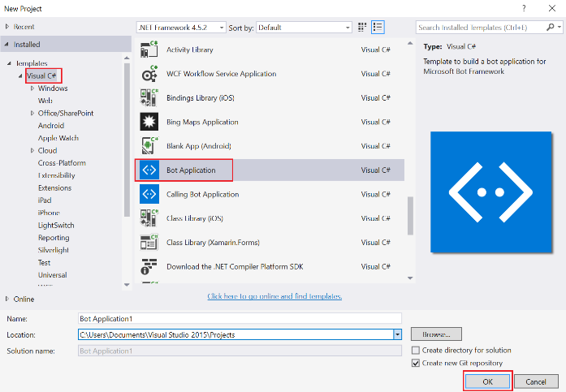Select the Apple Watch category
This screenshot has width=566, height=392.
tap(58, 138)
